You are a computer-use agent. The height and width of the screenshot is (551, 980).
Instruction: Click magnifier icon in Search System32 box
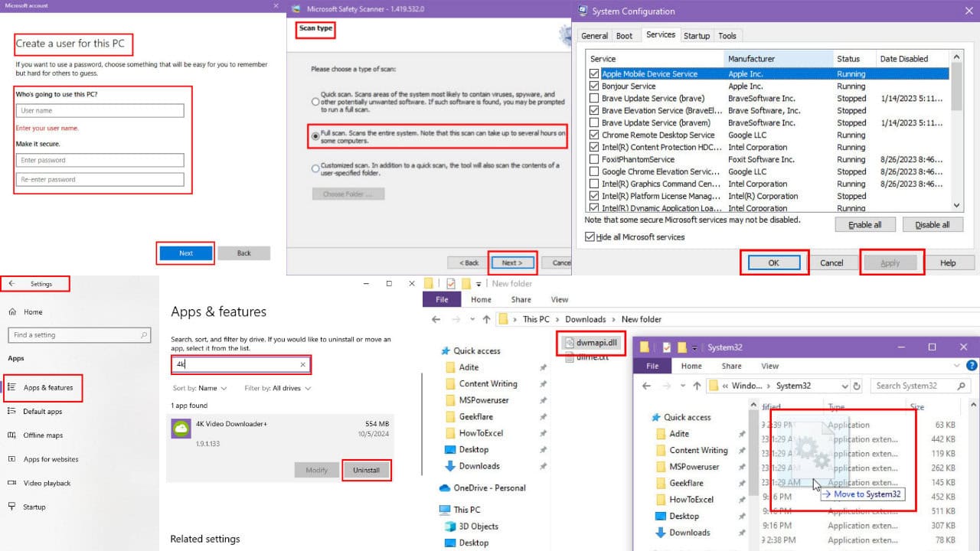(961, 386)
